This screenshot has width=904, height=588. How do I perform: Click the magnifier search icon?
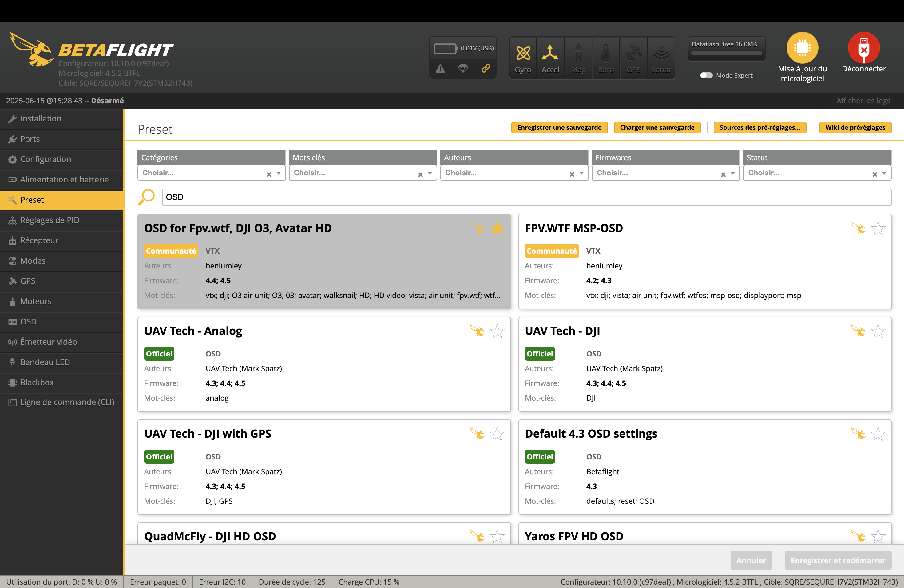click(146, 197)
